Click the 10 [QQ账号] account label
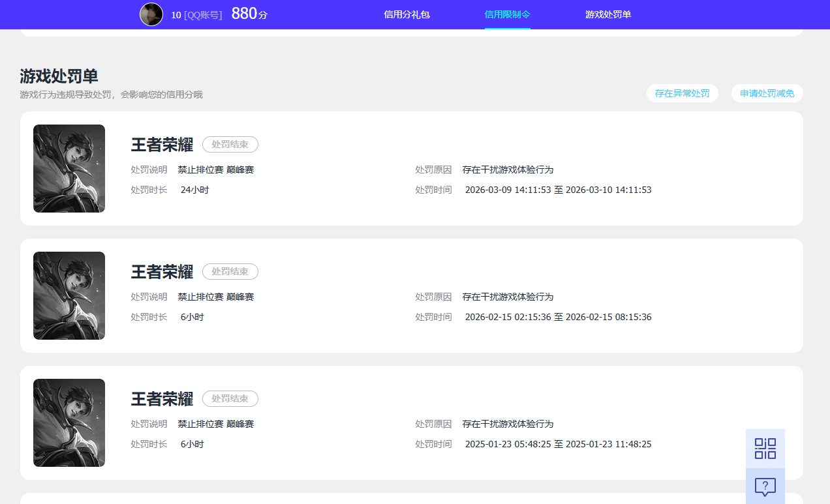Screen dimensions: 830x504 196,15
